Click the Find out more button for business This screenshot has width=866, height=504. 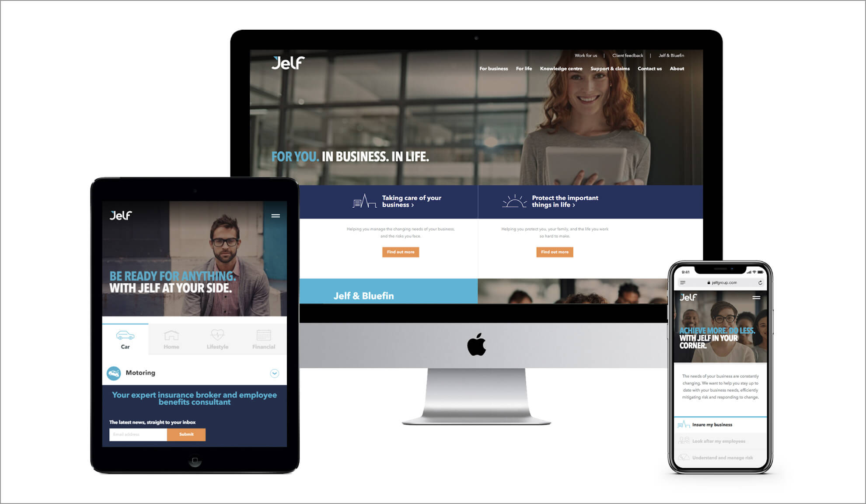click(x=402, y=252)
